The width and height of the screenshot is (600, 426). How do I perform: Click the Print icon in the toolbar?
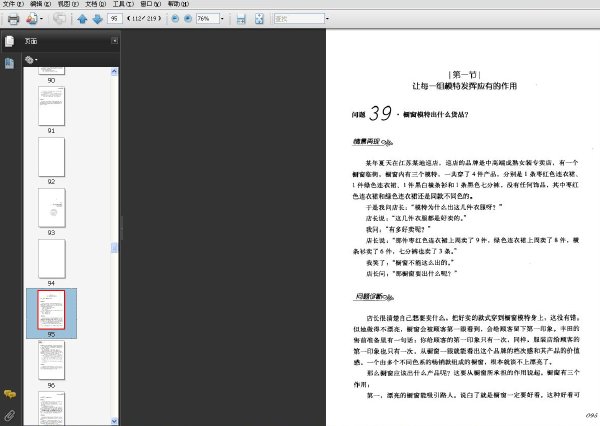pyautogui.click(x=13, y=19)
